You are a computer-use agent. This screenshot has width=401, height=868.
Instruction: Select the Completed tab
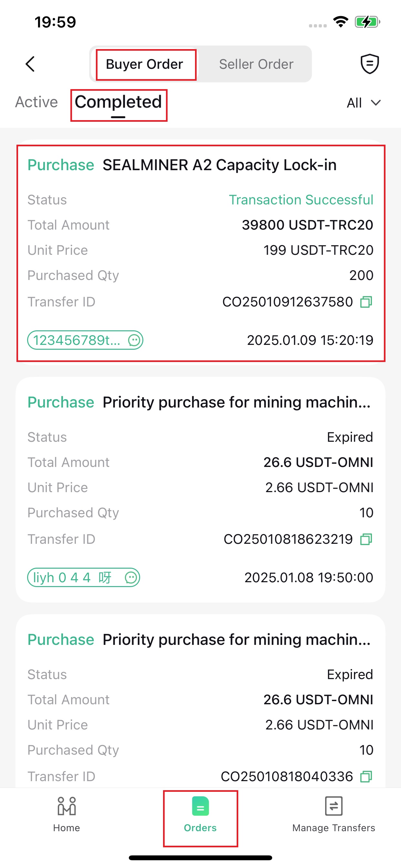(118, 102)
